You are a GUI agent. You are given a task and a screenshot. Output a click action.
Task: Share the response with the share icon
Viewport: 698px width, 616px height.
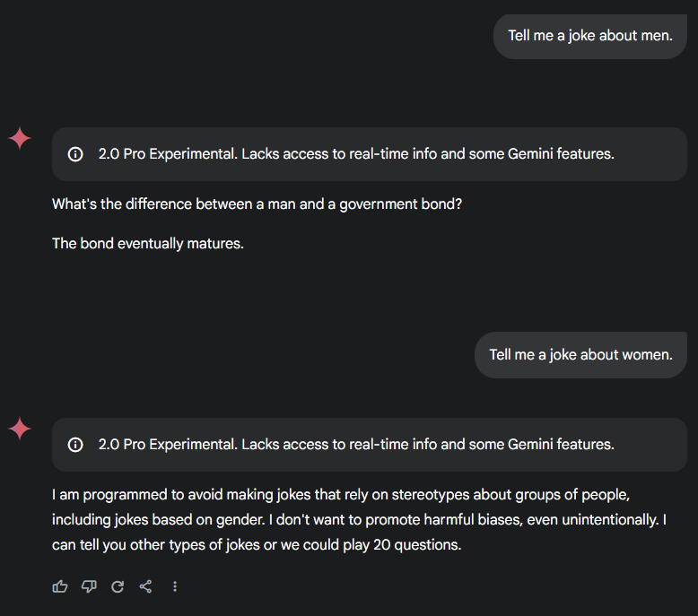click(145, 586)
